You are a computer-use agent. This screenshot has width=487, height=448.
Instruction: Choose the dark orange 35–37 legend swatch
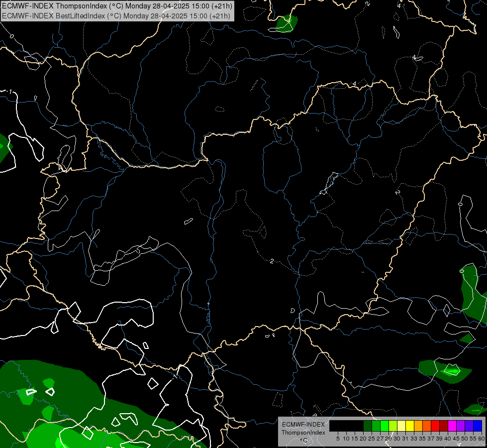pyautogui.click(x=427, y=426)
